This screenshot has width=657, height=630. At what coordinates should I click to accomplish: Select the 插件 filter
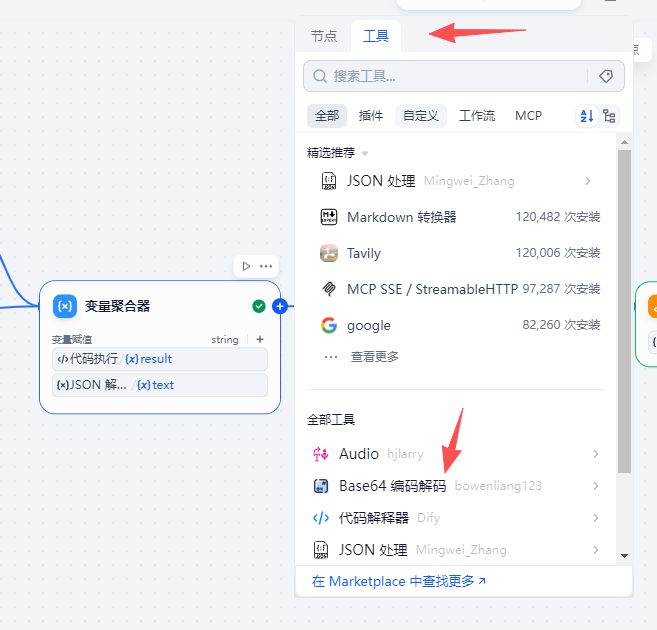click(x=371, y=116)
